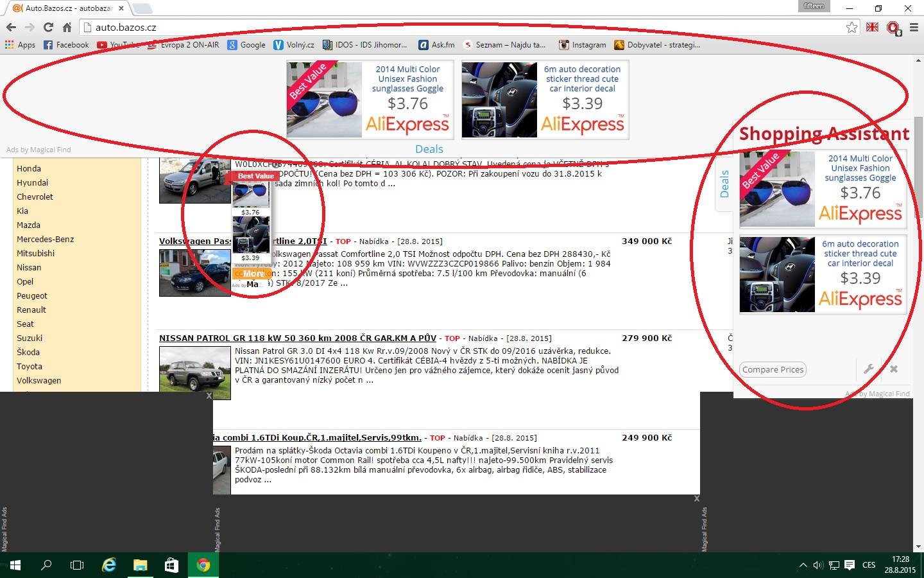Select Hyundai in the brand list
The width and height of the screenshot is (924, 578).
coord(33,182)
